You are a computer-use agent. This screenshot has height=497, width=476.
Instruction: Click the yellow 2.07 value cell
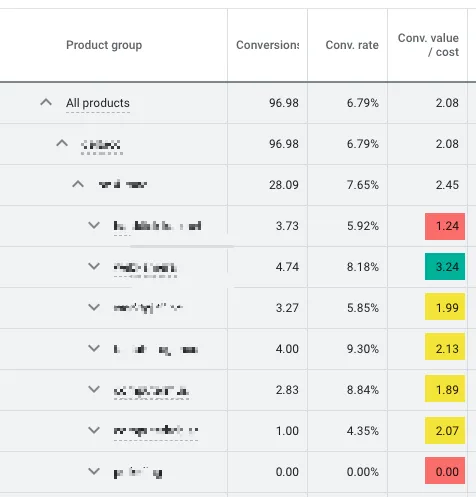click(x=445, y=430)
